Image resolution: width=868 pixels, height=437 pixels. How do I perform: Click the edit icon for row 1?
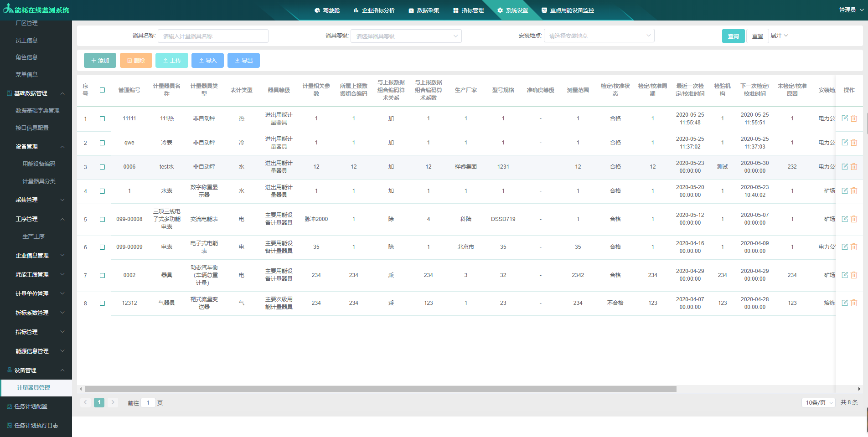[x=844, y=118]
